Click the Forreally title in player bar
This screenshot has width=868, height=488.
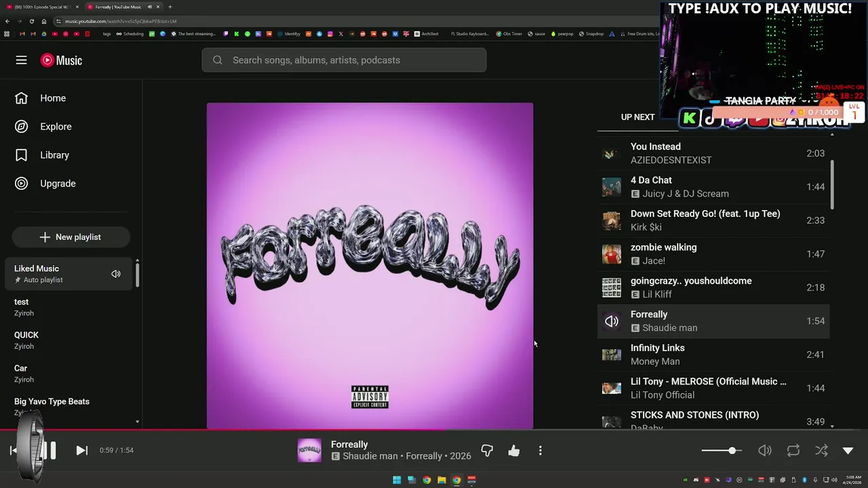coord(349,445)
